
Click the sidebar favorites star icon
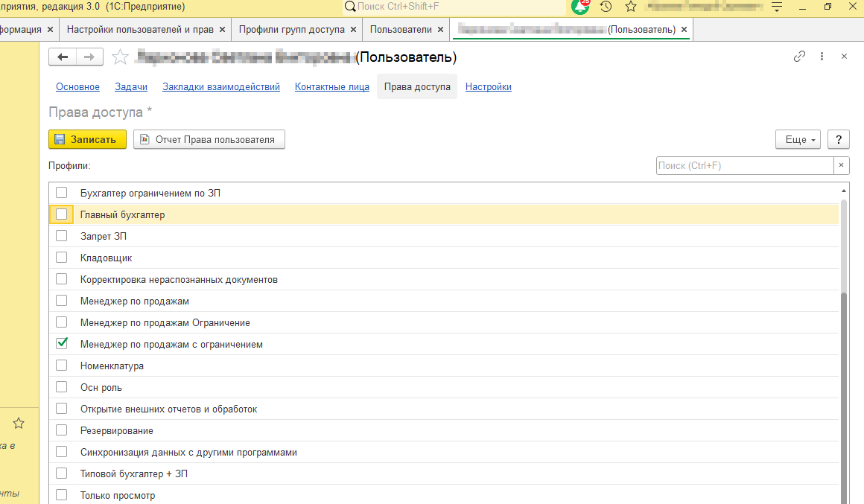(19, 423)
